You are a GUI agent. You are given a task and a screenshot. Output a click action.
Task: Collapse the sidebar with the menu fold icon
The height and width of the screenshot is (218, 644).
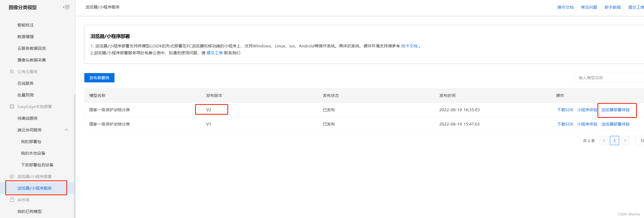[66, 7]
